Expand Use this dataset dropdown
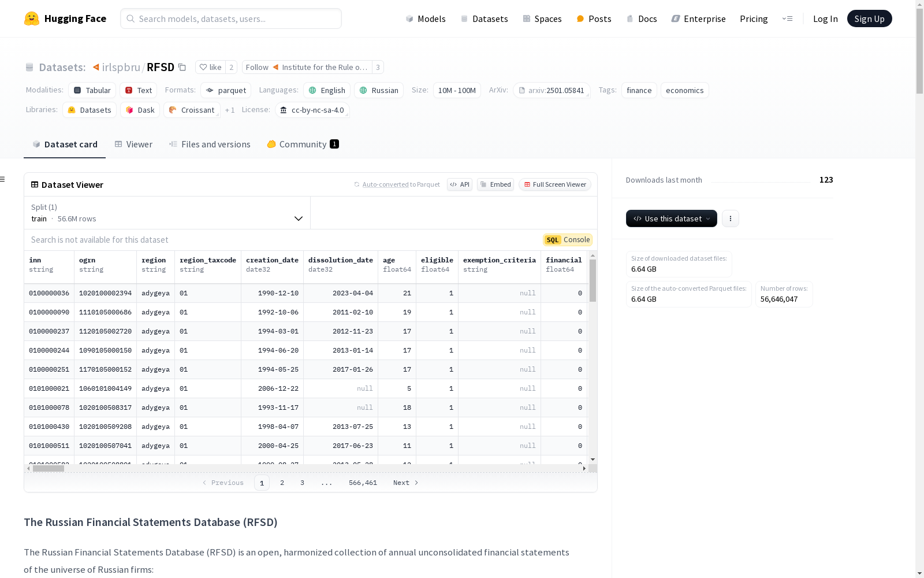Screen dimensions: 924x578 click(672, 218)
